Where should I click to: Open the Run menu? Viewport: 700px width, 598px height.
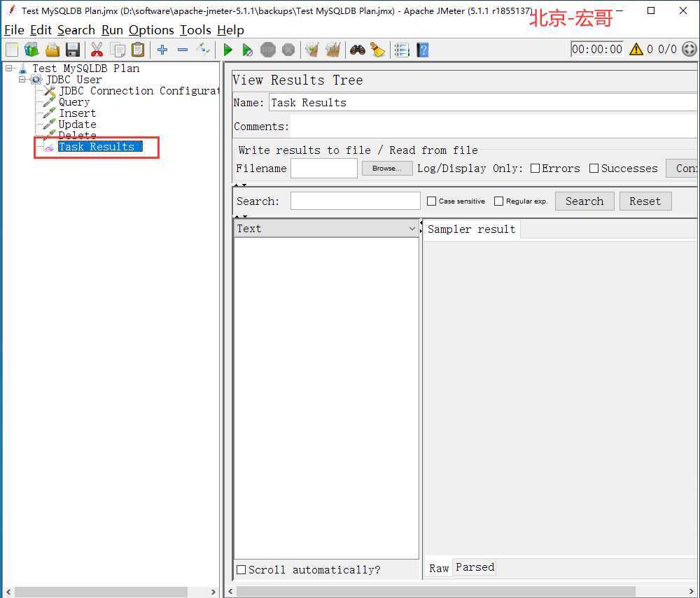[x=112, y=30]
